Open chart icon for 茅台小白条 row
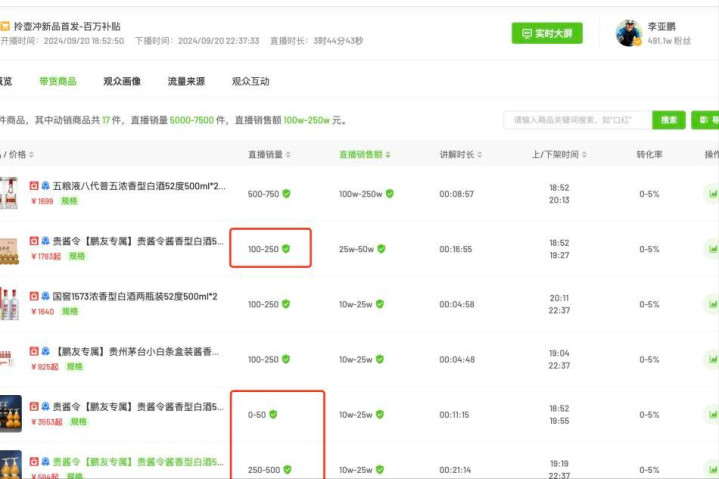The width and height of the screenshot is (719, 479). (712, 359)
